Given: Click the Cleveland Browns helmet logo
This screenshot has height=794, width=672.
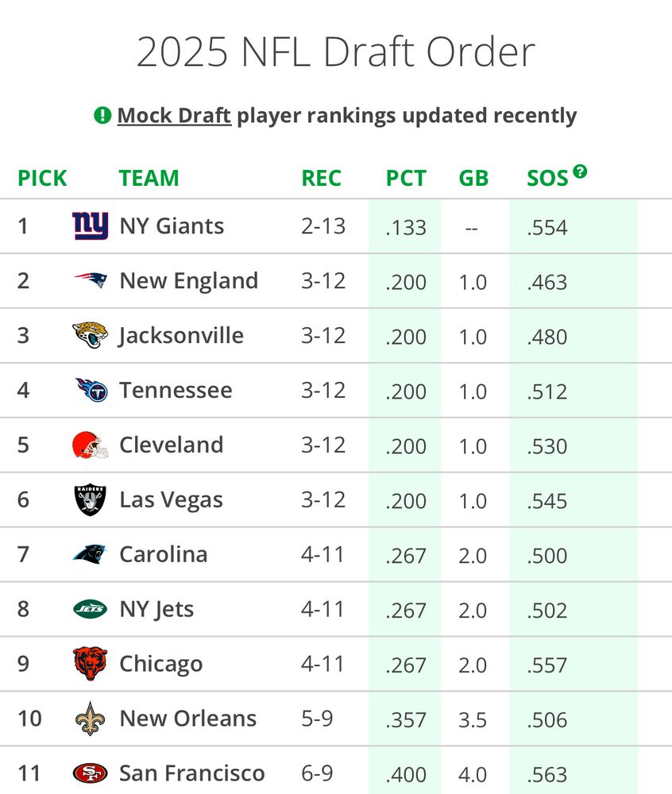Looking at the screenshot, I should [90, 445].
